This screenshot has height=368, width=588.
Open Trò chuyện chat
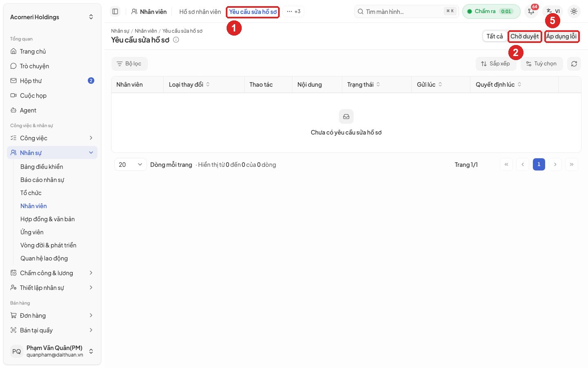coord(52,66)
